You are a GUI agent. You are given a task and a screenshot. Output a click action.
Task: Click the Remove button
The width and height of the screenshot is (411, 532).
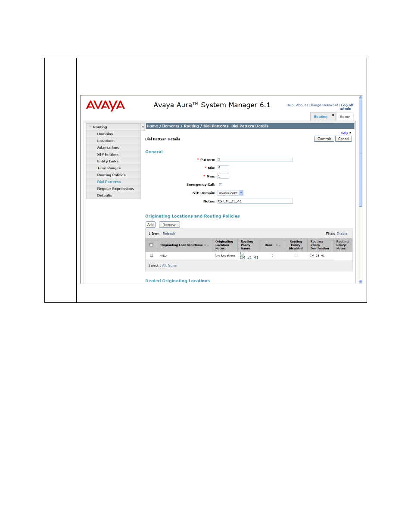point(169,225)
